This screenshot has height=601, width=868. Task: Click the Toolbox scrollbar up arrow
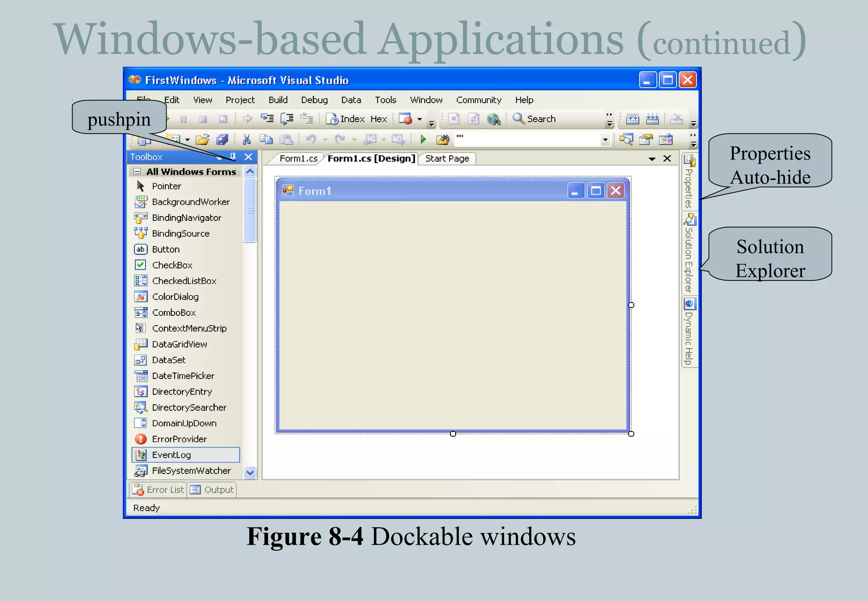point(250,171)
